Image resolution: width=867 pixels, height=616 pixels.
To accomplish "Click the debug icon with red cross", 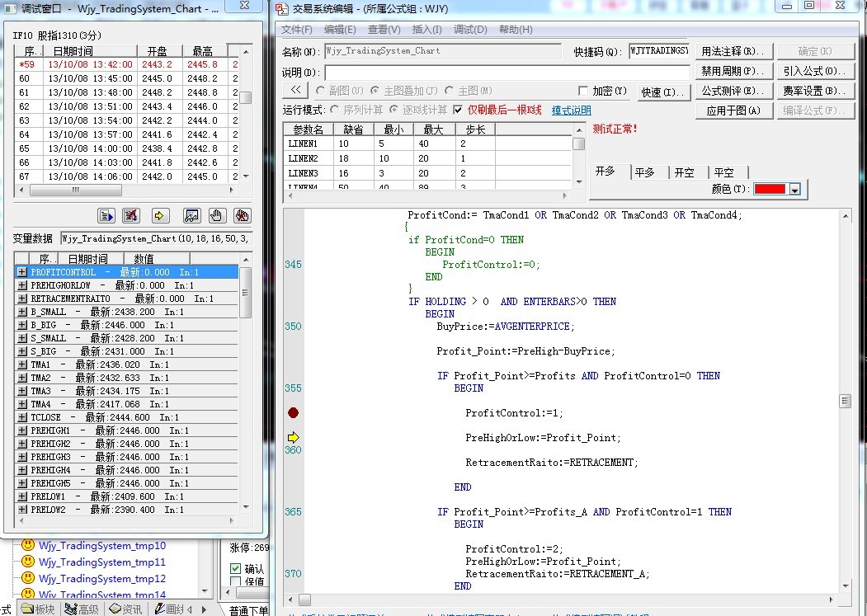I will coord(130,215).
